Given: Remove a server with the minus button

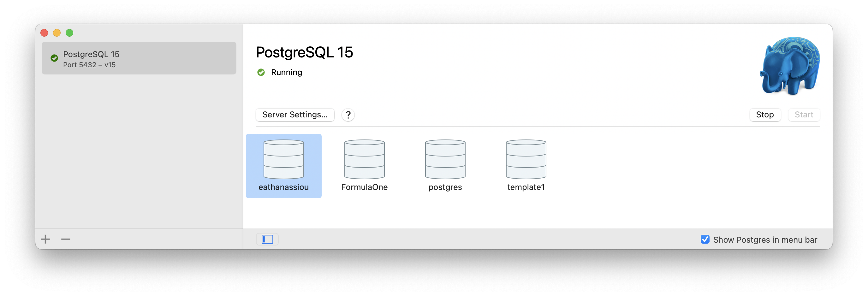Looking at the screenshot, I should [65, 239].
